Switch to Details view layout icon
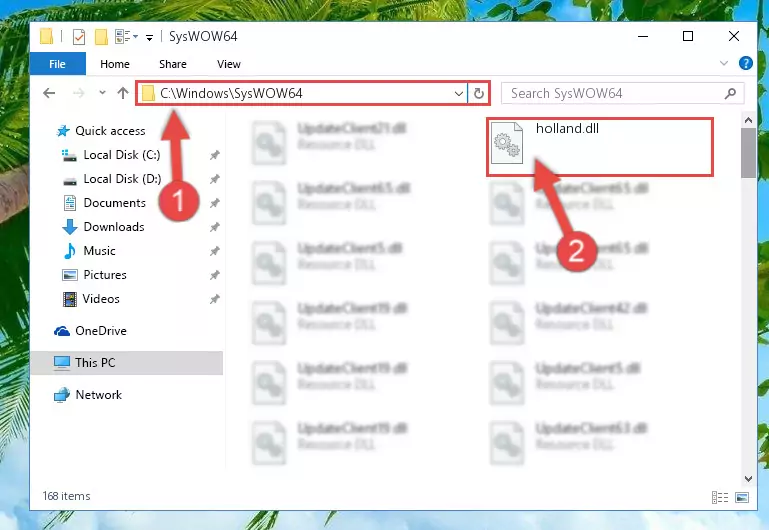Image resolution: width=769 pixels, height=530 pixels. click(x=719, y=498)
